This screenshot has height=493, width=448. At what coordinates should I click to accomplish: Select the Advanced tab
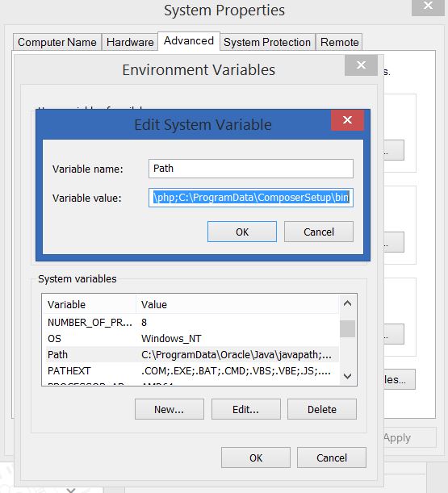click(189, 41)
